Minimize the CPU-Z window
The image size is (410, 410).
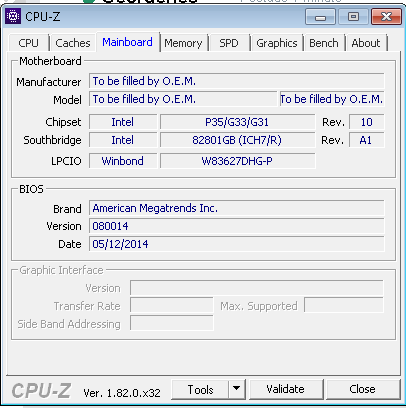point(320,17)
